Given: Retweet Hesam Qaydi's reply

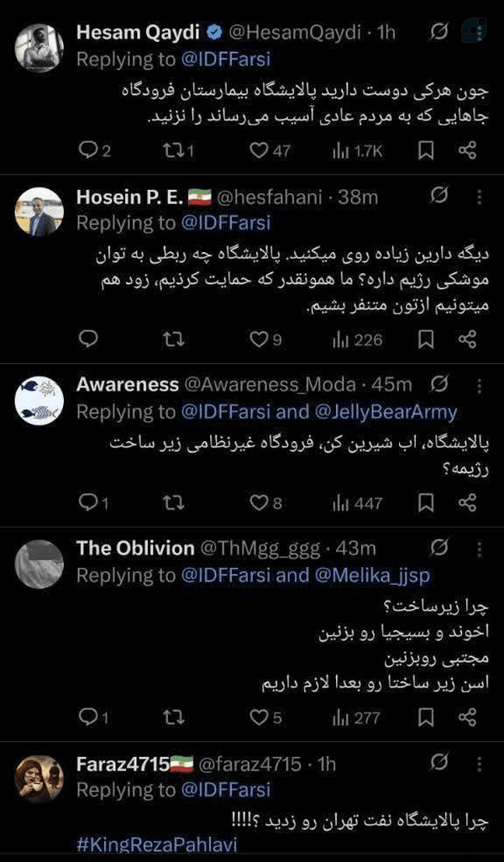Looking at the screenshot, I should coord(178,150).
